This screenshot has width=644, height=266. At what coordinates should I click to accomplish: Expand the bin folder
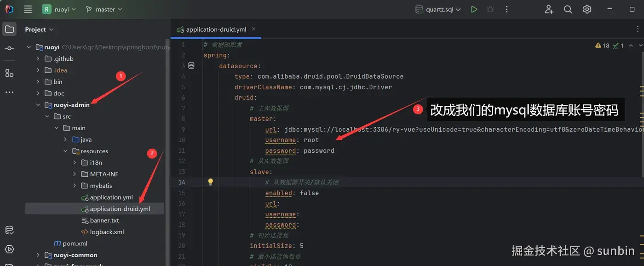click(38, 81)
